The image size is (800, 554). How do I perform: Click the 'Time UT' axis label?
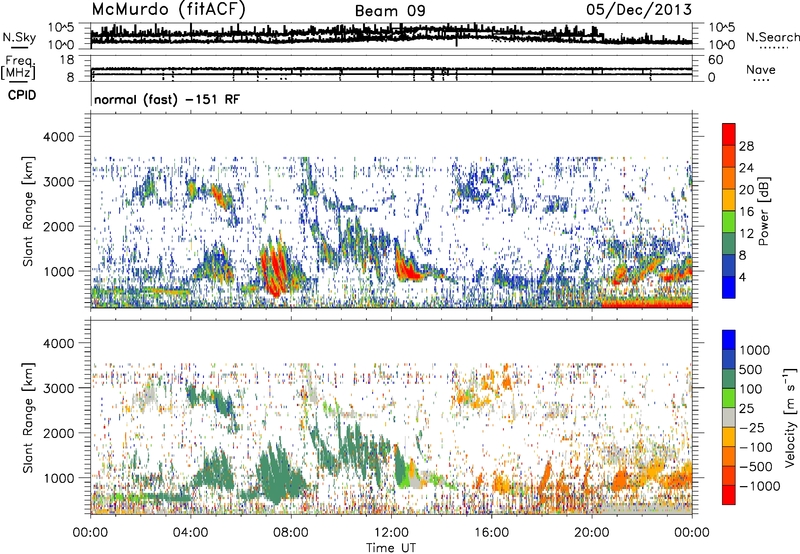tap(391, 548)
